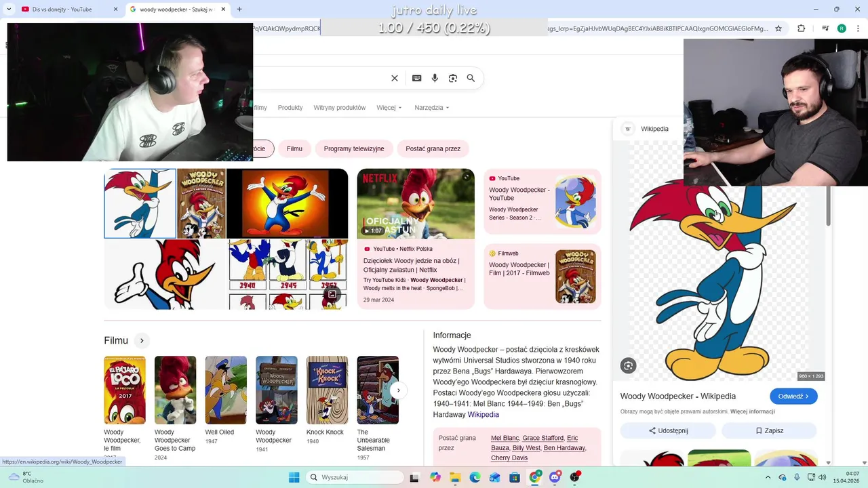
Task: Select the Postać grana przez chip
Action: [433, 149]
